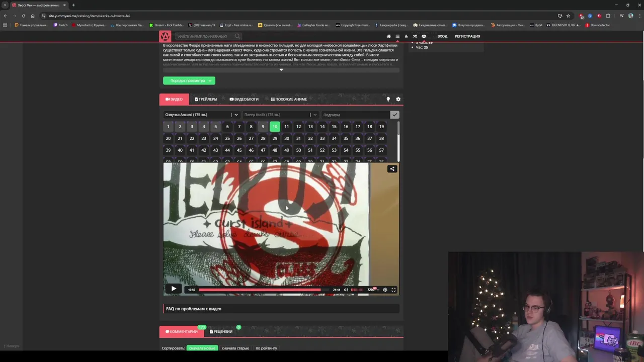
Task: Open Chrome profile avatar
Action: (630, 16)
